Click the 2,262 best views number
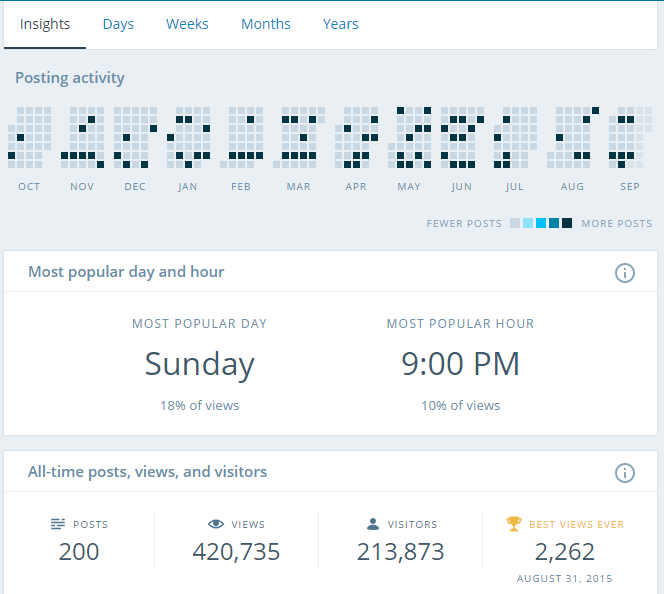The width and height of the screenshot is (664, 594). coord(565,551)
